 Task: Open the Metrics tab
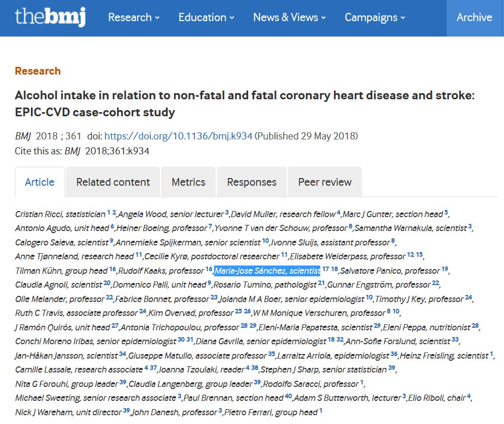coord(188,182)
